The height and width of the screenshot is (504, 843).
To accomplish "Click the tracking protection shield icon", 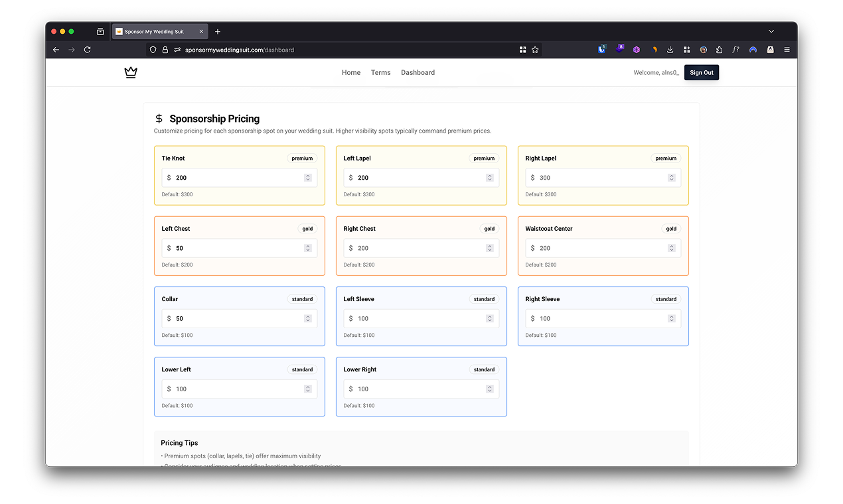I will point(153,50).
